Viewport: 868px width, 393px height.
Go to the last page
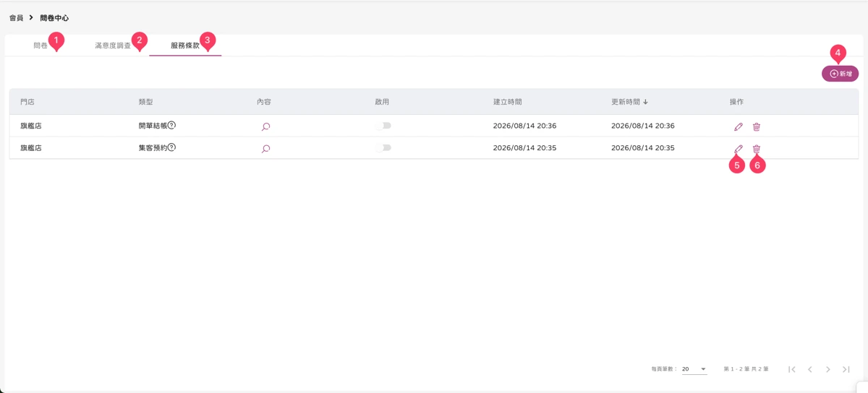(846, 369)
